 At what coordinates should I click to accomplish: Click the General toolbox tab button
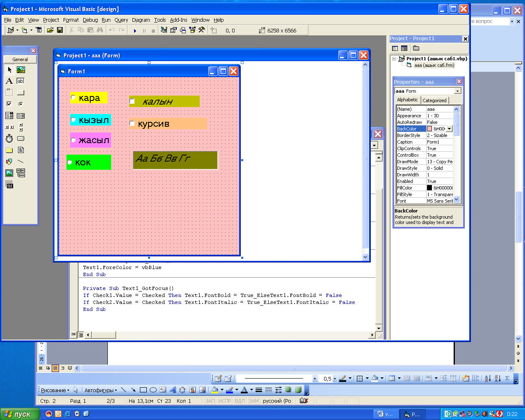20,59
